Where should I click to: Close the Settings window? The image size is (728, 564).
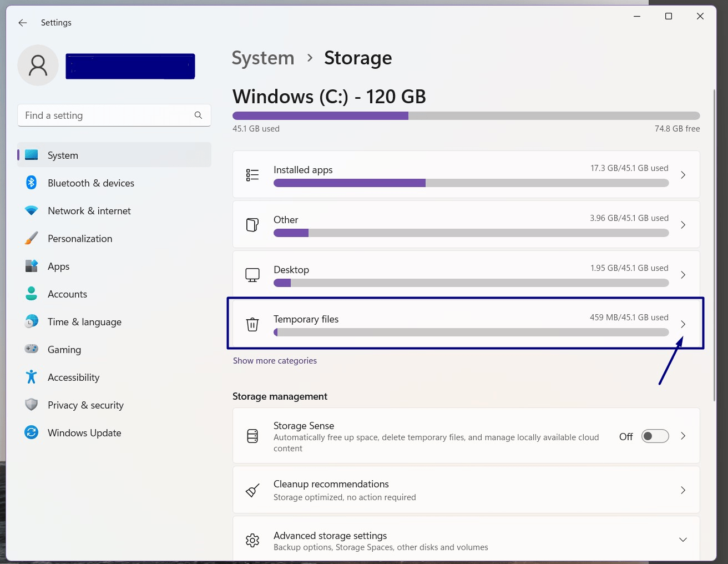[700, 16]
